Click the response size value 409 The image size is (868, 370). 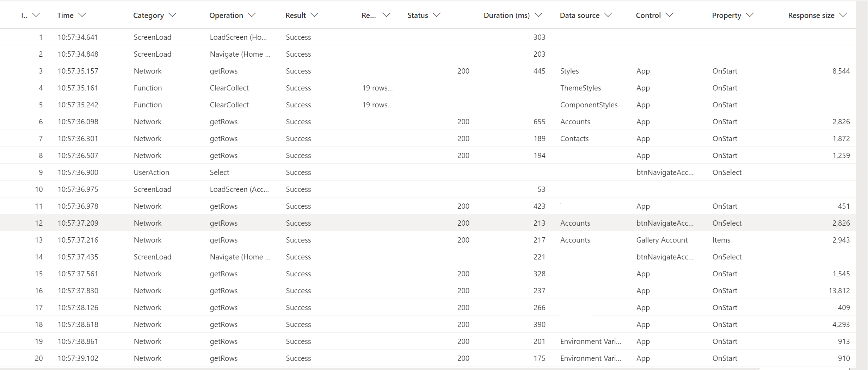click(x=844, y=308)
